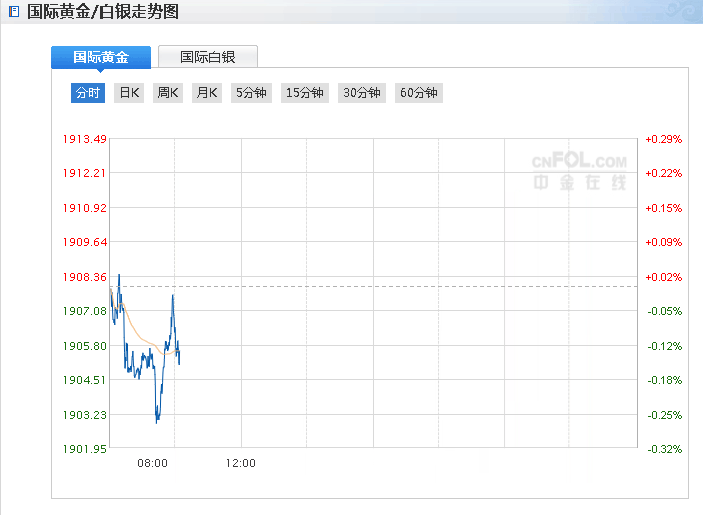
Task: Display the 月K monthly chart
Action: (207, 93)
